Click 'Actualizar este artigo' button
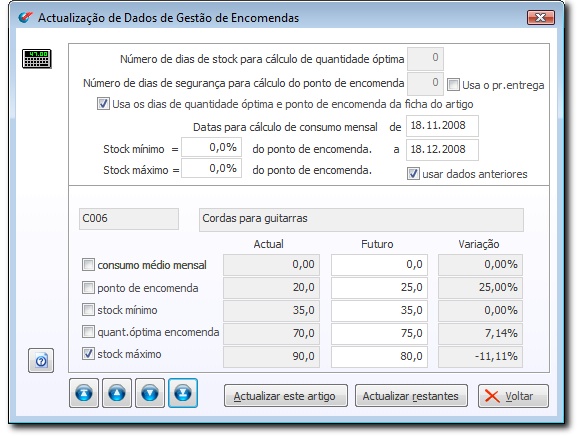Image resolution: width=584 pixels, height=437 pixels. (x=286, y=396)
